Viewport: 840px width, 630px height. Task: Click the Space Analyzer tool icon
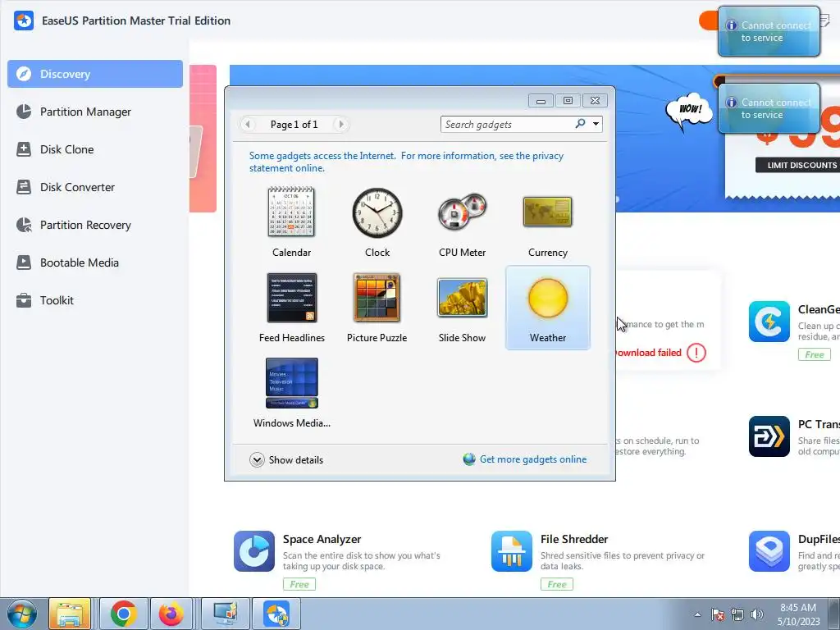pyautogui.click(x=254, y=551)
